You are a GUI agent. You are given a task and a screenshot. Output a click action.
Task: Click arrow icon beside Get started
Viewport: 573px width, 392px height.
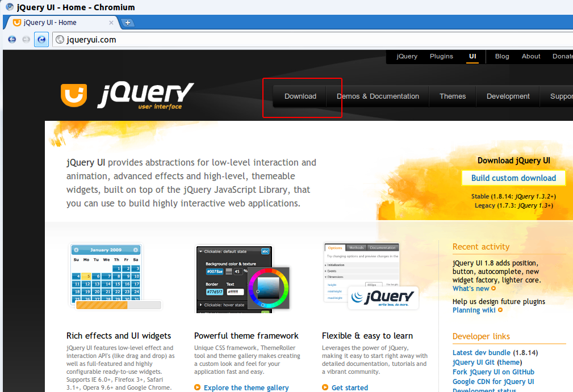click(x=325, y=387)
